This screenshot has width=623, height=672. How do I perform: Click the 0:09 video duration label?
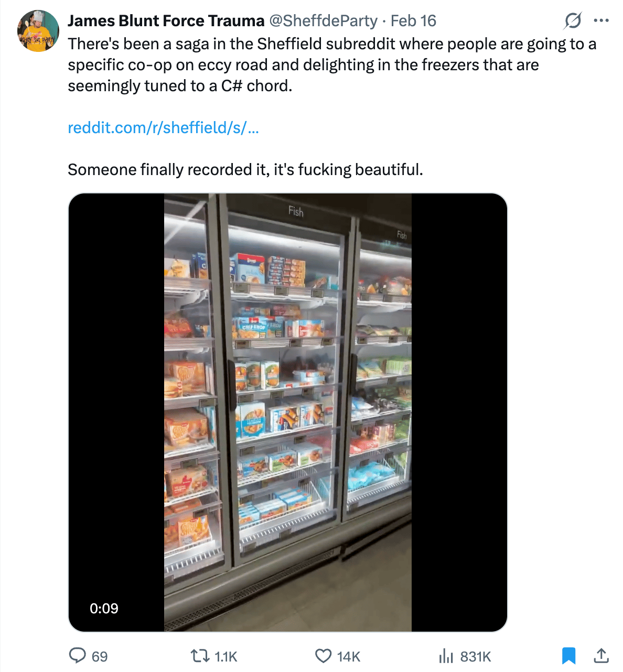click(104, 608)
